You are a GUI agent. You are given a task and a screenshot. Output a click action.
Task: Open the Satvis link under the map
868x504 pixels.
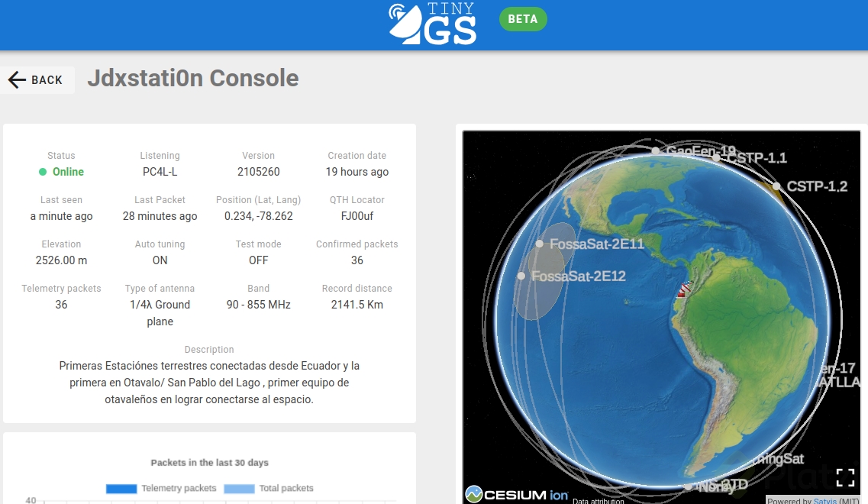pyautogui.click(x=824, y=501)
